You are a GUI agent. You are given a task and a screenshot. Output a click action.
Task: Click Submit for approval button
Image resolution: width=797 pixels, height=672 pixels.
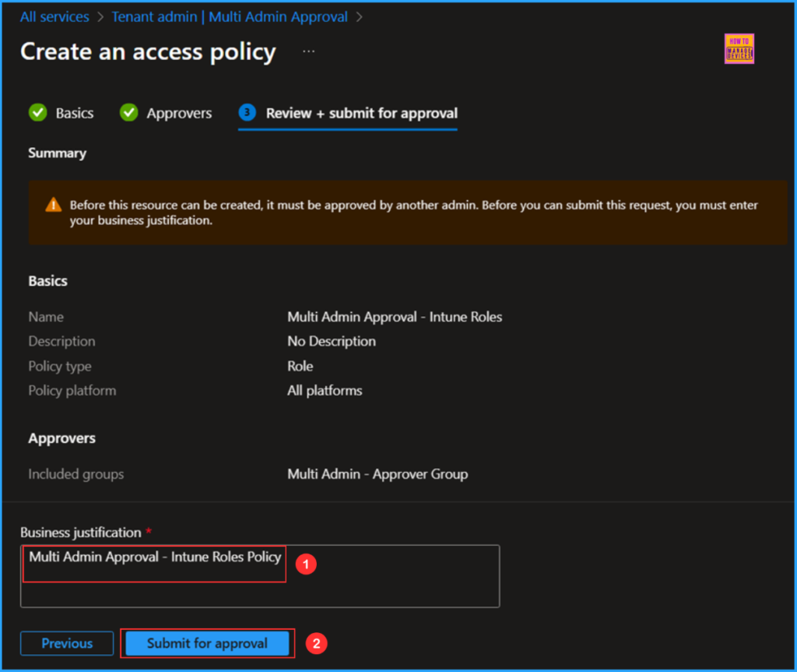point(207,643)
